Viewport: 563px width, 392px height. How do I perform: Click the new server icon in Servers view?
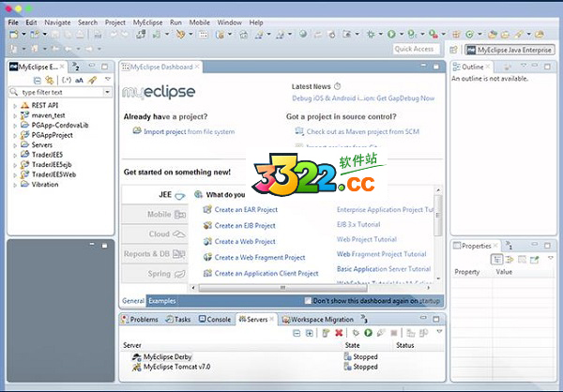click(326, 333)
